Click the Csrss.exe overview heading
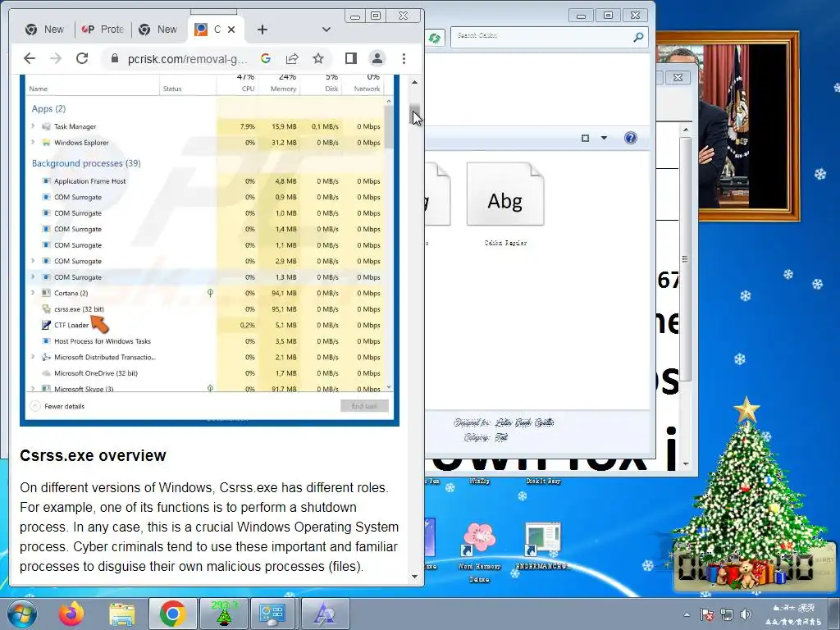Image resolution: width=840 pixels, height=630 pixels. (93, 455)
